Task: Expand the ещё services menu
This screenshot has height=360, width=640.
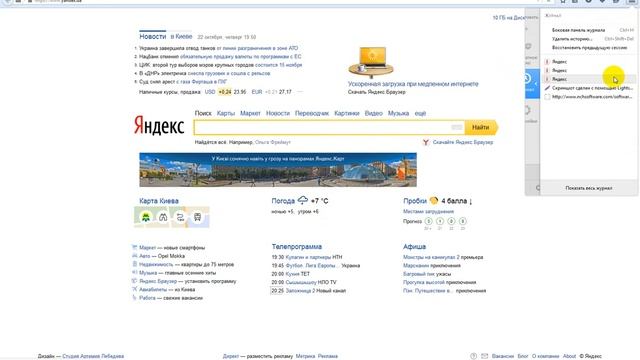Action: [x=420, y=113]
